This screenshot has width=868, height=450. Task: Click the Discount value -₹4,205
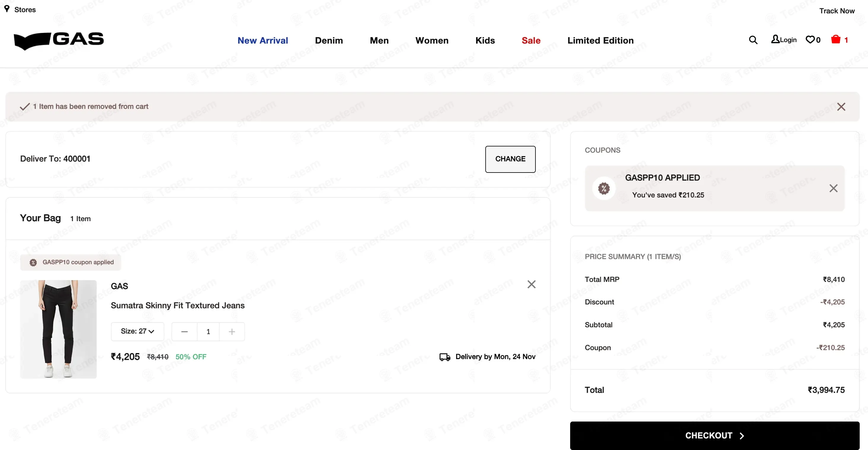click(x=832, y=302)
